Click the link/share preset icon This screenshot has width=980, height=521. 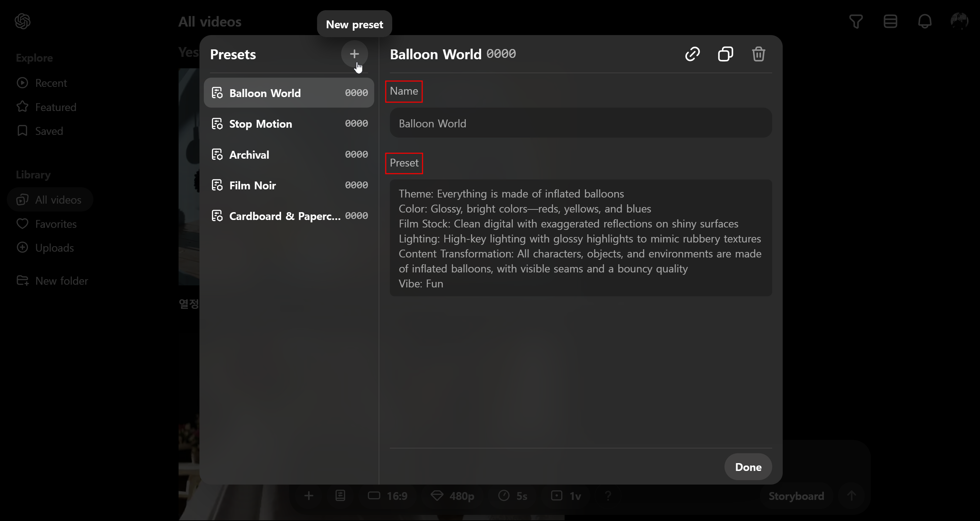pos(693,54)
